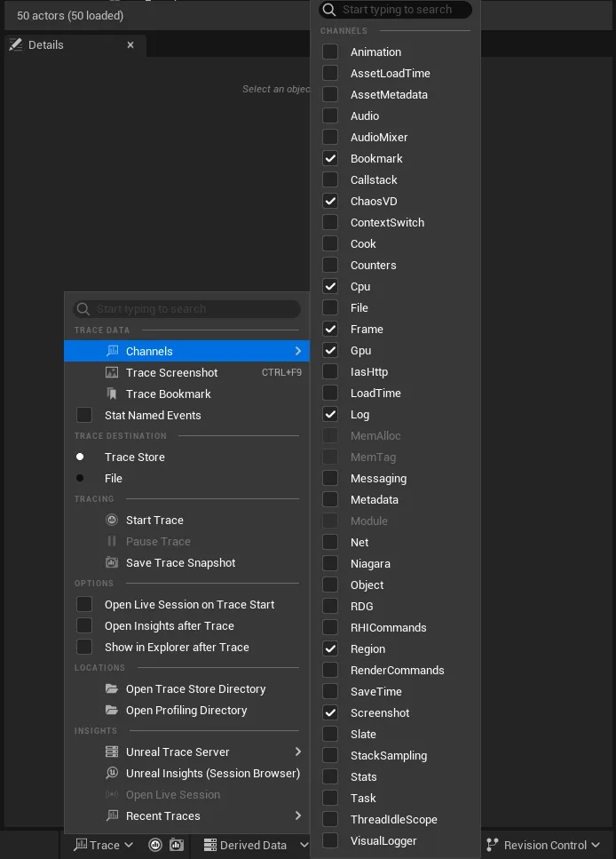Image resolution: width=616 pixels, height=859 pixels.
Task: Uncheck the Region channel
Action: (x=330, y=648)
